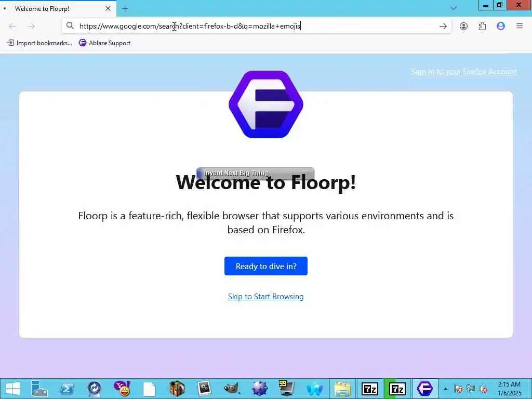Click the URL address bar field
Screen dimensions: 532x399
256,26
